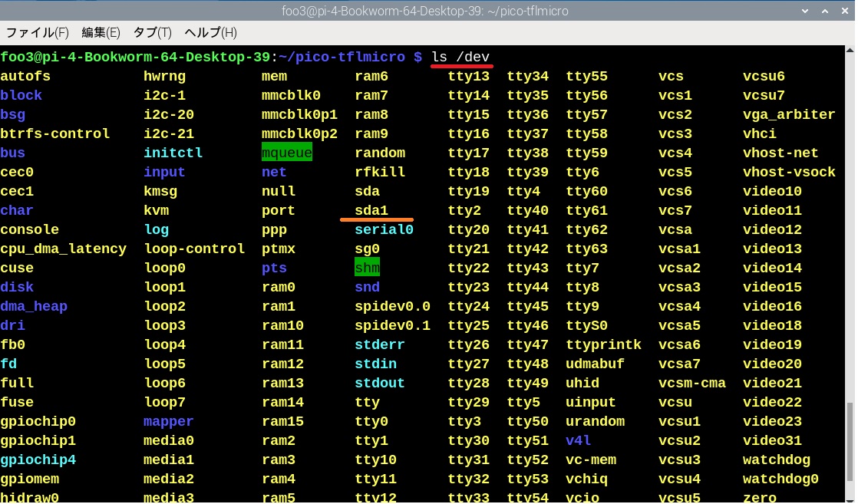The image size is (858, 504).
Task: Click the btrfs-control entry
Action: tap(54, 133)
